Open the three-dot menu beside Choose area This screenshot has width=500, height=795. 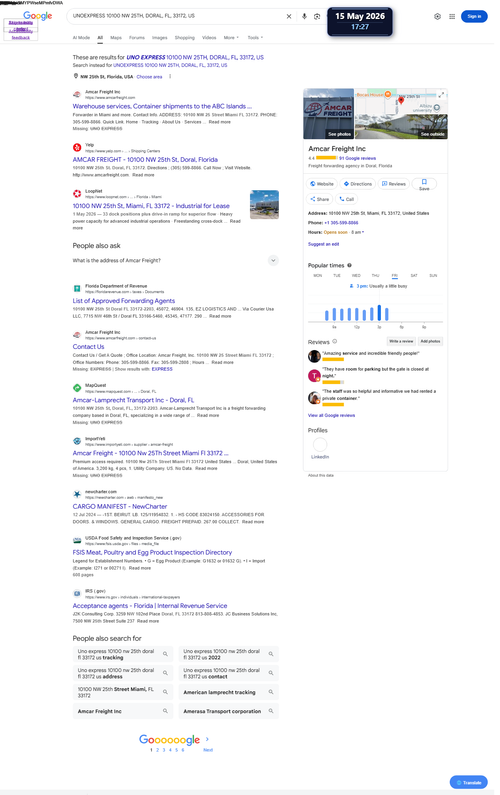(170, 77)
